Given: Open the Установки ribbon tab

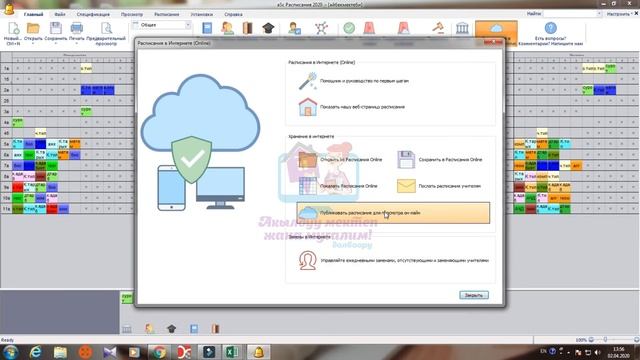Looking at the screenshot, I should pyautogui.click(x=202, y=14).
